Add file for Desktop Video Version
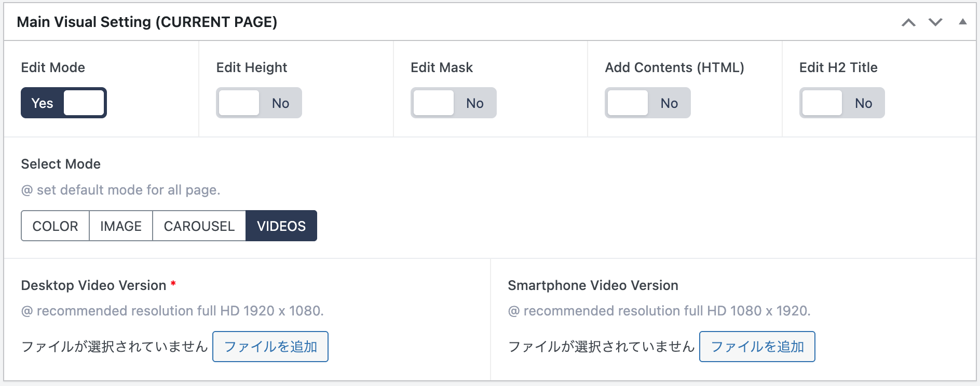980x386 pixels. 270,347
